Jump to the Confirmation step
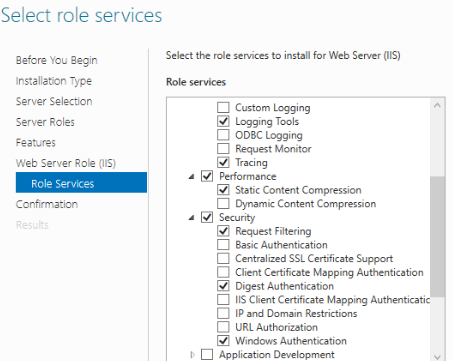The image size is (453, 361). (47, 204)
